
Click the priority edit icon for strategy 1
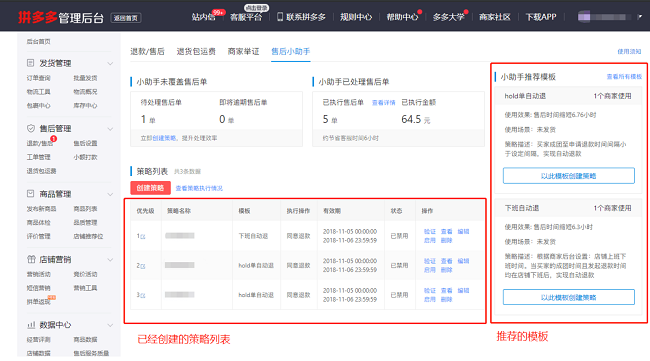click(x=143, y=236)
